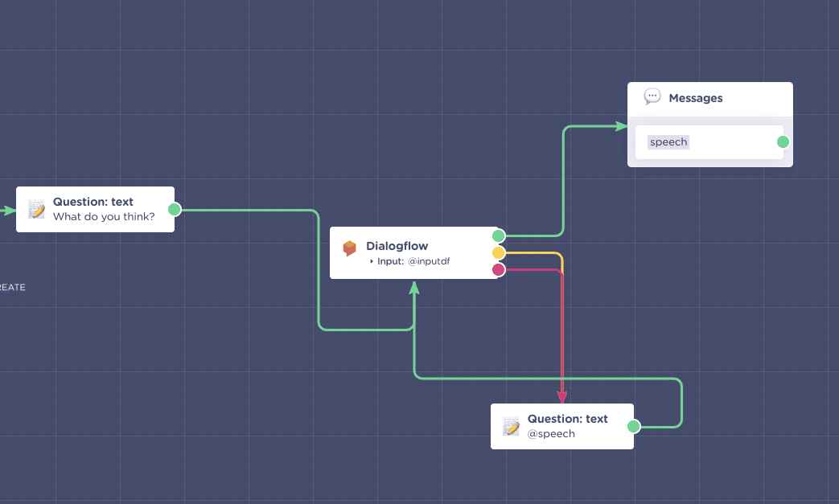
Task: Click the green output port of the "@speech" block
Action: point(633,425)
